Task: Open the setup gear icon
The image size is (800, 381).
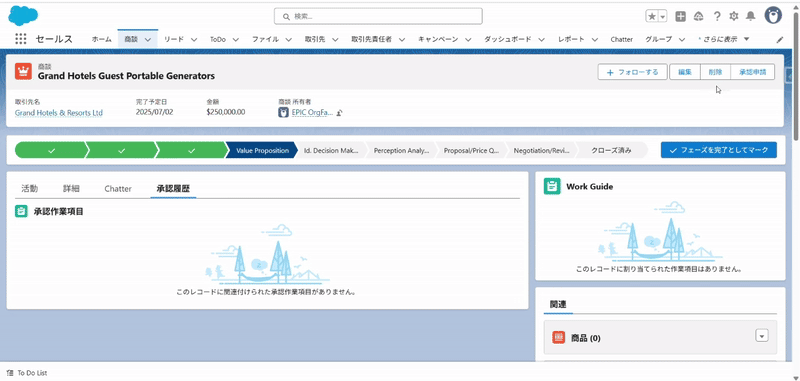Action: [x=734, y=16]
